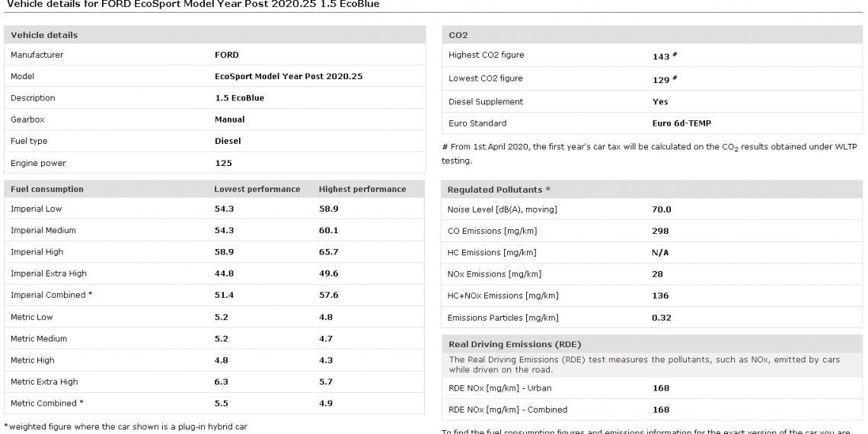Click the RDE NOx Urban value 168
The image size is (868, 434).
coord(661,388)
